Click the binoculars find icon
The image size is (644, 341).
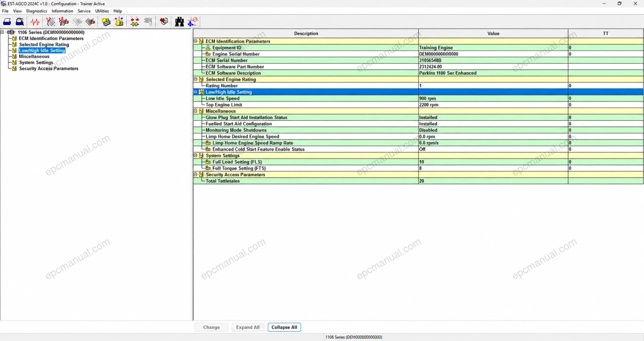click(179, 22)
